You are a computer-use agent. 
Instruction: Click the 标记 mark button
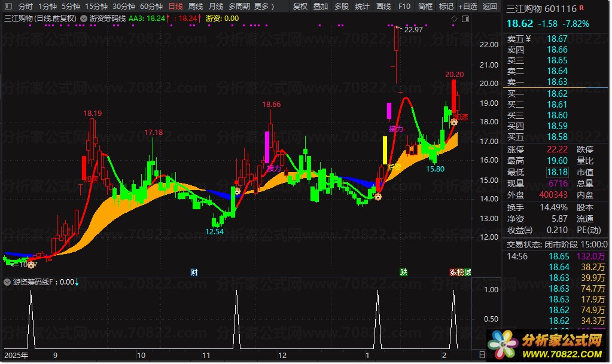(446, 6)
